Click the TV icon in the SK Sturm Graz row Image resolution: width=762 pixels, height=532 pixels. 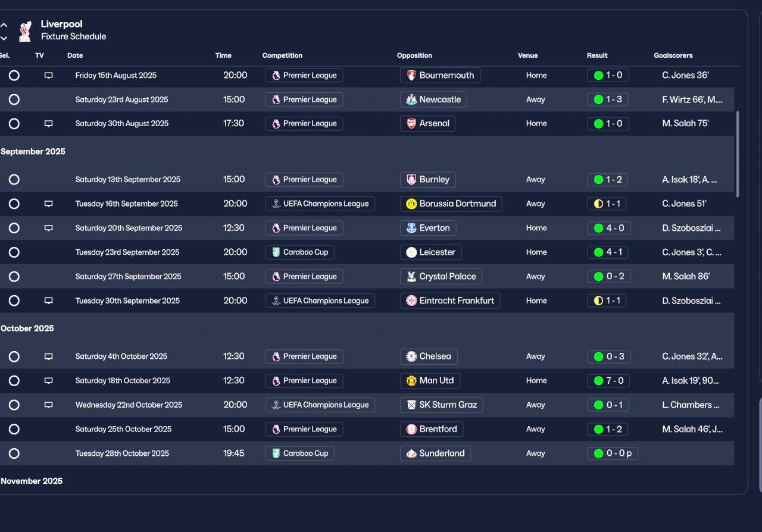click(x=49, y=405)
